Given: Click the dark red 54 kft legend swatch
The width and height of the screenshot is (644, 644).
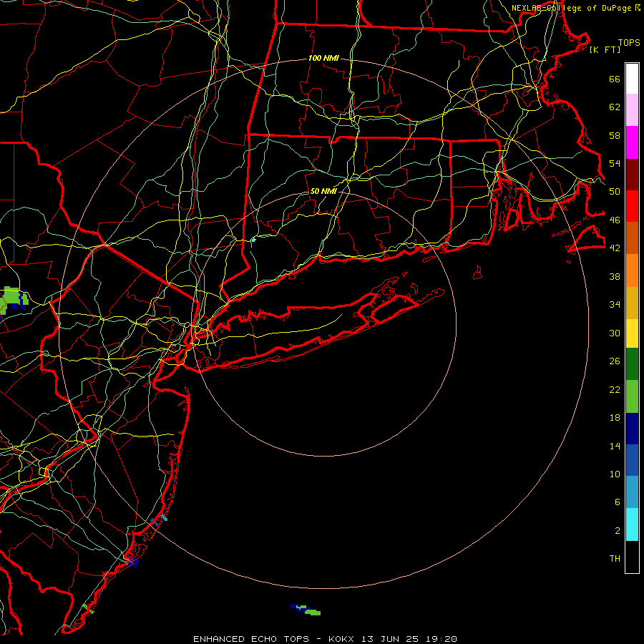Looking at the screenshot, I should click(x=632, y=175).
